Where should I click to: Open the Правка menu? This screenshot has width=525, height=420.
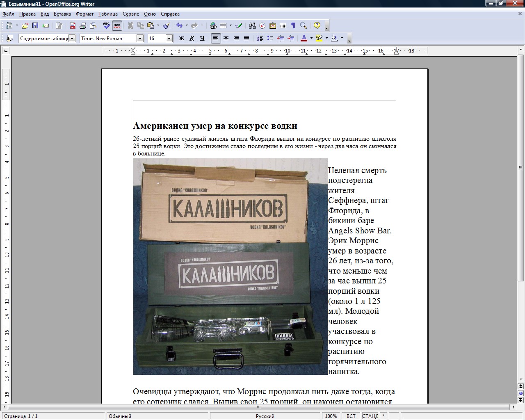coord(27,14)
